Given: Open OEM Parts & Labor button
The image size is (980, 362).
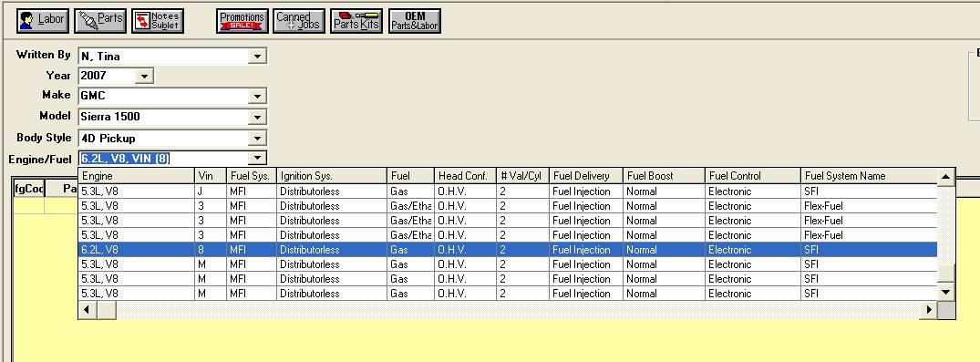Looking at the screenshot, I should [415, 21].
